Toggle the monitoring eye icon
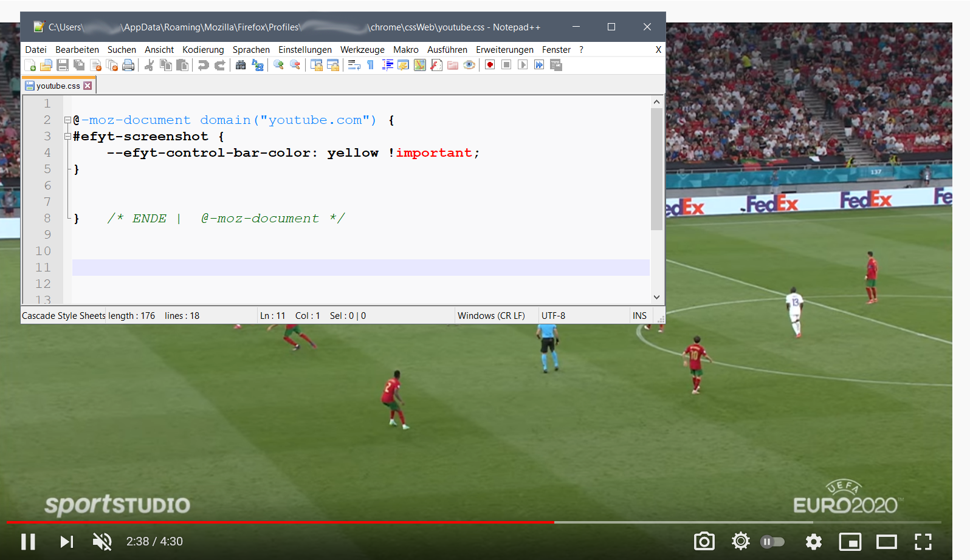This screenshot has width=970, height=560. point(469,65)
